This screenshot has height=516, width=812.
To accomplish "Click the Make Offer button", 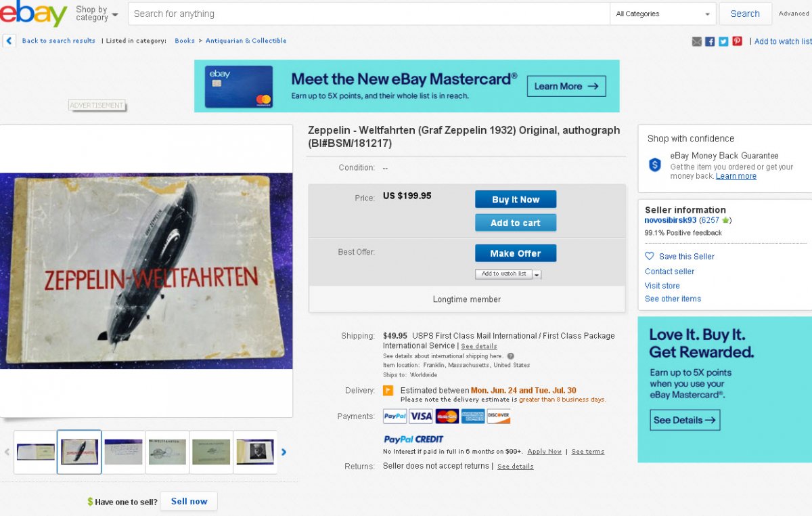I will [516, 253].
